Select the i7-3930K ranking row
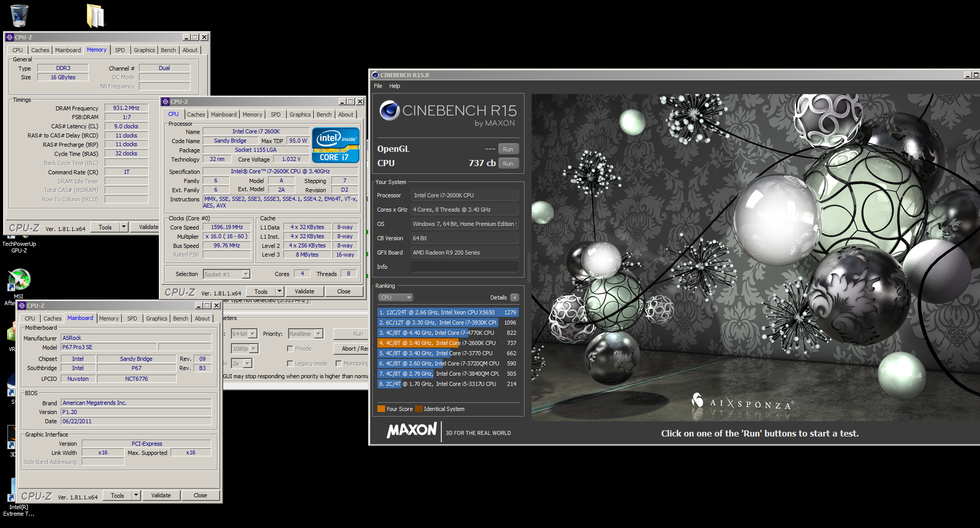 (x=448, y=323)
